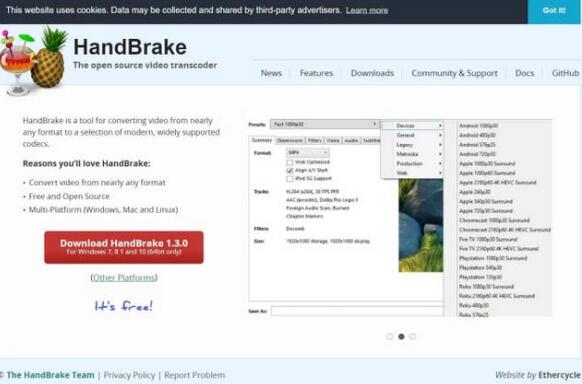The image size is (582, 384).
Task: Click the HandBrake cocktail and pineapple logo
Action: (x=34, y=62)
